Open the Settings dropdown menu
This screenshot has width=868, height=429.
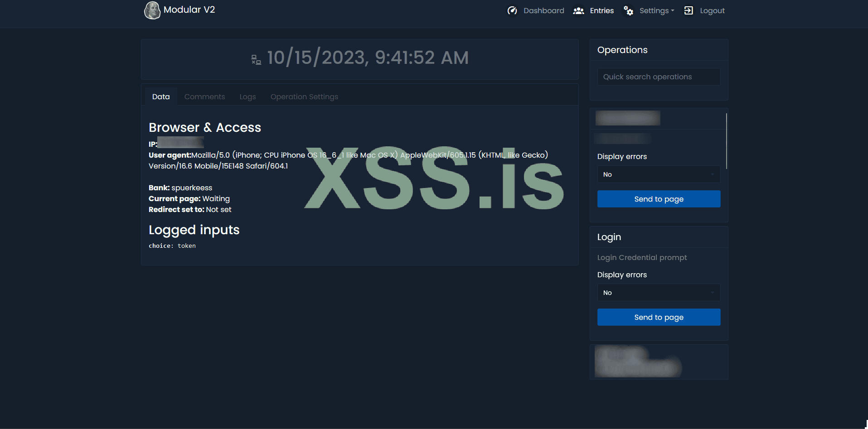(x=657, y=10)
